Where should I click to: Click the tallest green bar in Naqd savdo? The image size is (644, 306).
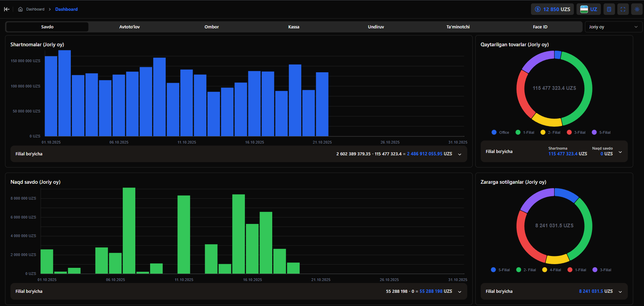129,230
